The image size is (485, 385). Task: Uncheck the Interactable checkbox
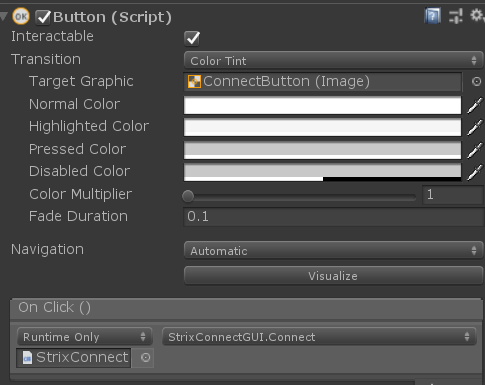click(192, 38)
